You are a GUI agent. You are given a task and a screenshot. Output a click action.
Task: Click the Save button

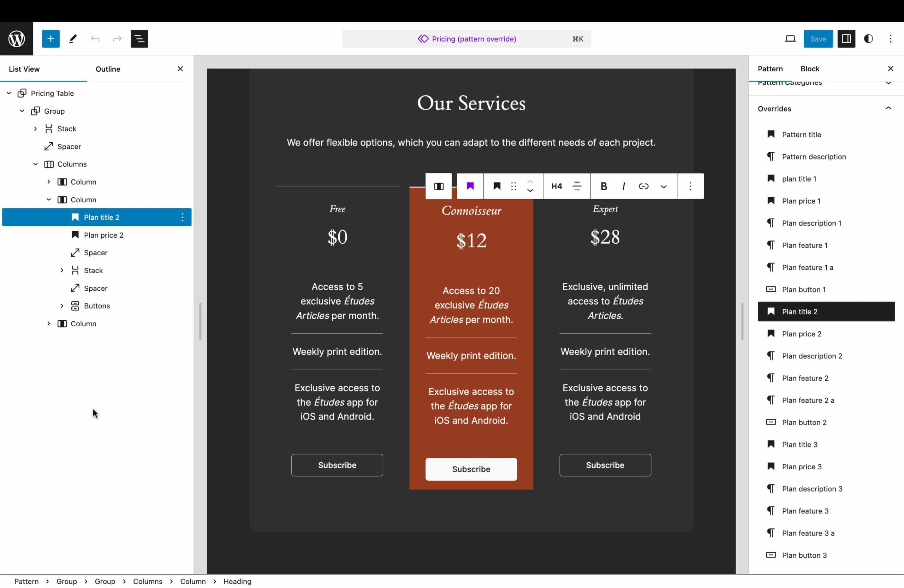[818, 38]
